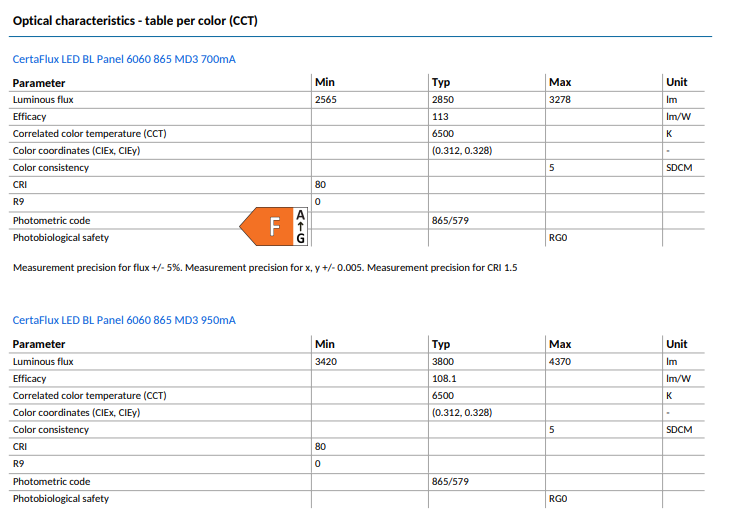The image size is (730, 513).
Task: Select 'Correlated color temperature (CCT)' in 950mA table
Action: pos(89,396)
